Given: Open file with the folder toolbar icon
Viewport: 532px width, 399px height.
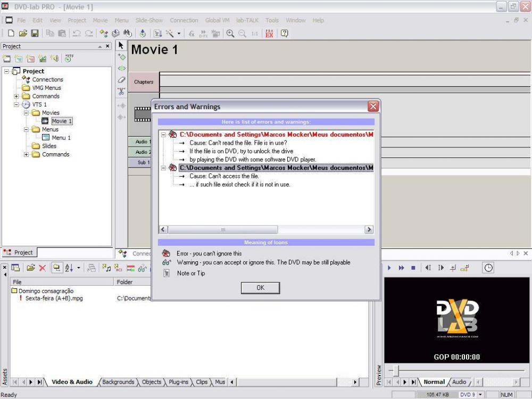Looking at the screenshot, I should (x=23, y=34).
